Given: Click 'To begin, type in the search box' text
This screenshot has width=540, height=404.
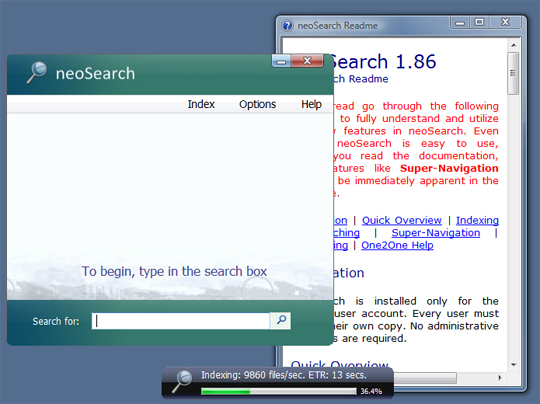Looking at the screenshot, I should click(174, 271).
